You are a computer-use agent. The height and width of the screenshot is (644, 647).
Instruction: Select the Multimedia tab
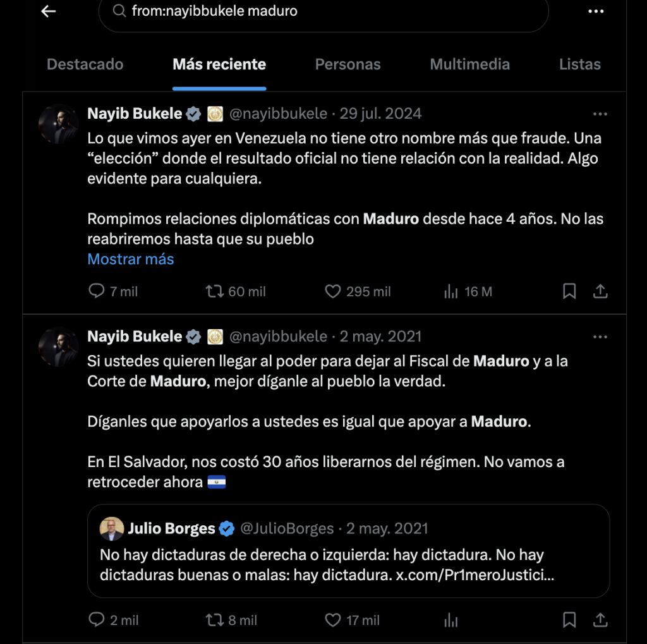469,64
